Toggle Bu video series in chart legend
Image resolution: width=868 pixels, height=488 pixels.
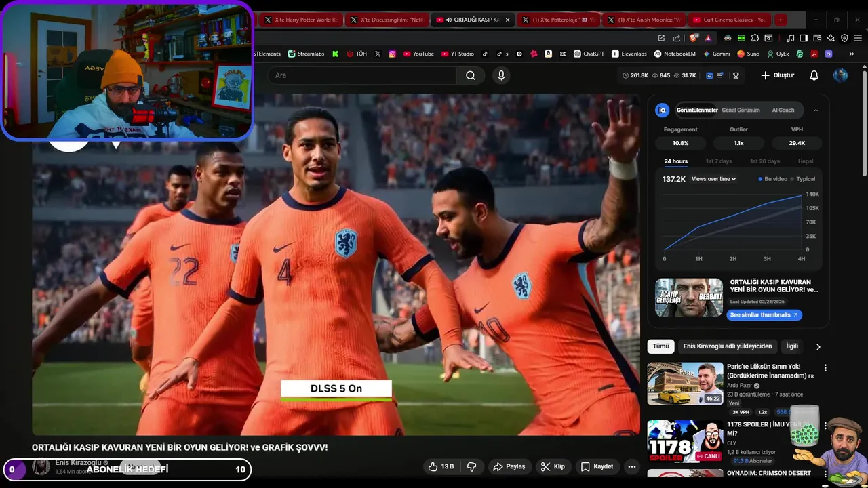click(773, 179)
